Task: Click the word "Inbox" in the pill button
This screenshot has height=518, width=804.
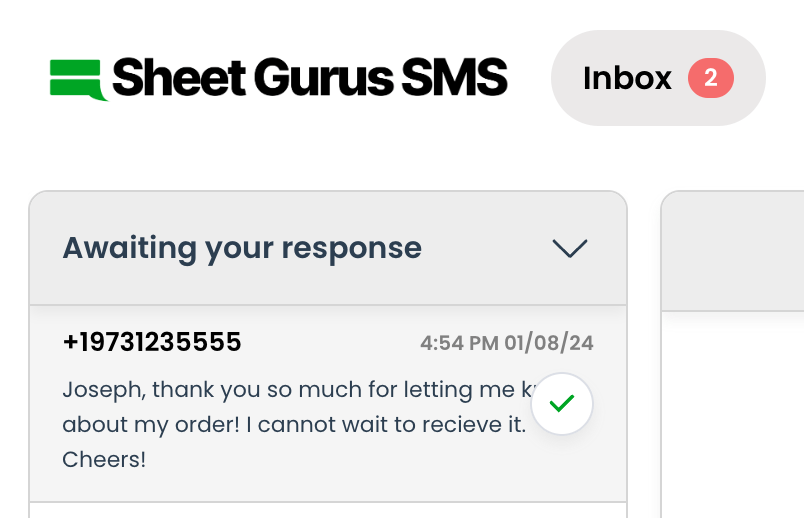Action: click(628, 78)
